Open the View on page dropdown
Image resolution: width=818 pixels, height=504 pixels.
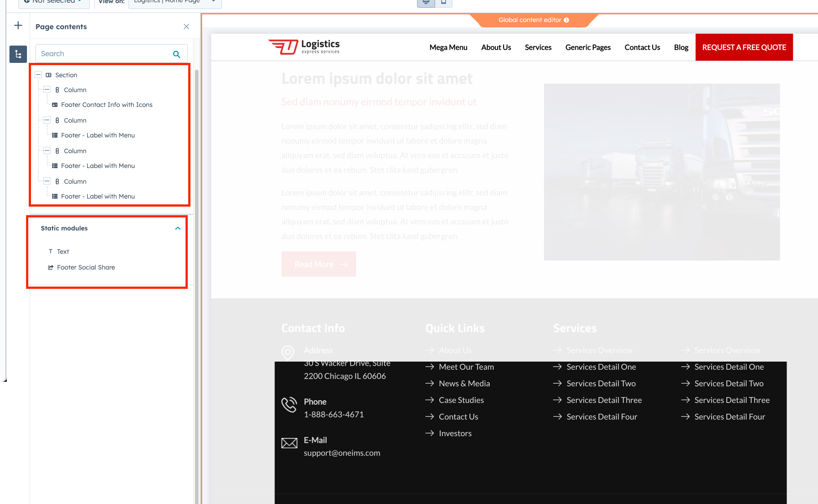coord(175,2)
